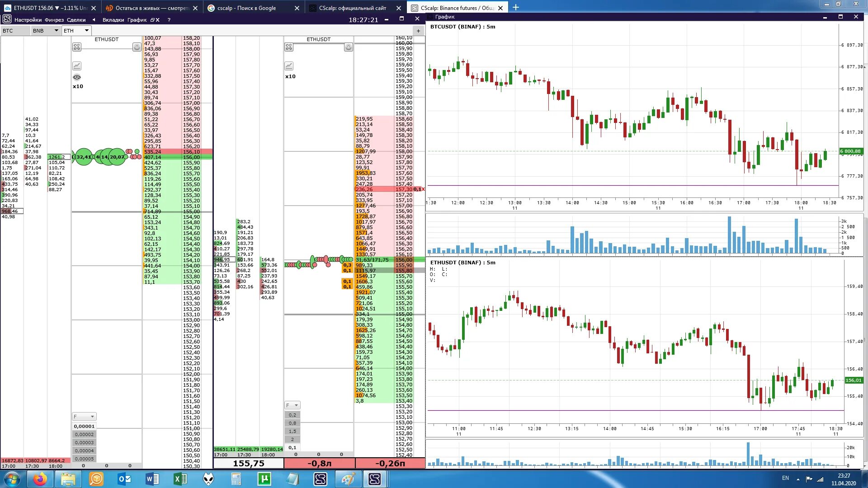Click the -0,26п position result box
868x488 pixels.
point(390,464)
